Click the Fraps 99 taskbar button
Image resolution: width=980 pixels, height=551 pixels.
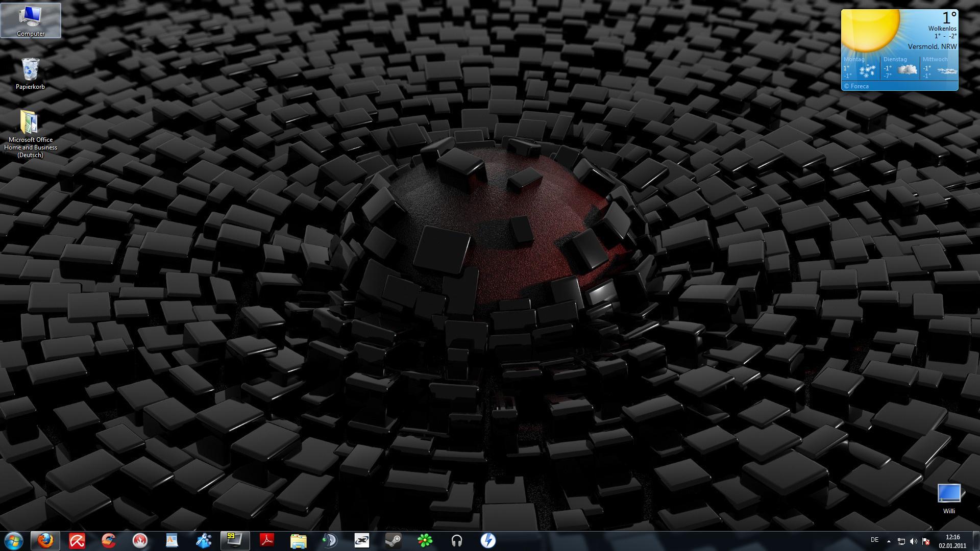(x=235, y=540)
